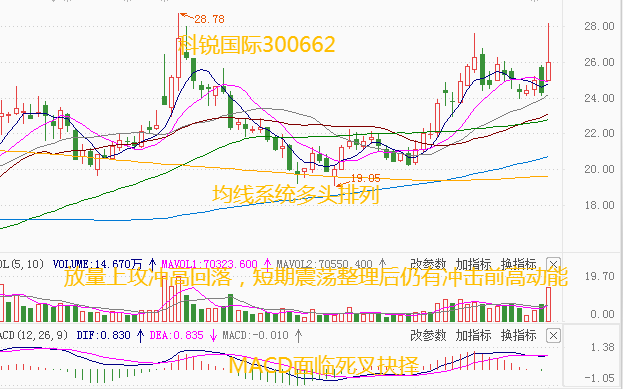Click the up arrow beside VOLUME value
This screenshot has width=623, height=389.
(152, 264)
